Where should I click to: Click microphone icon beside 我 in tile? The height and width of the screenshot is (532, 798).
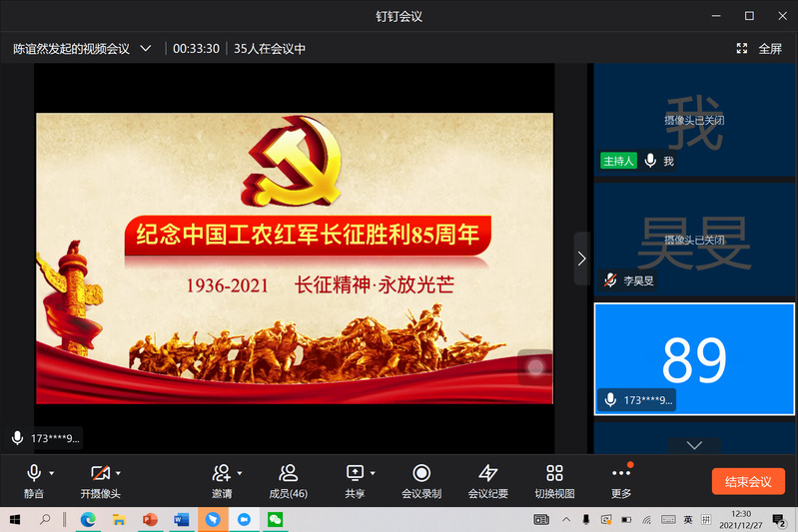tap(650, 161)
